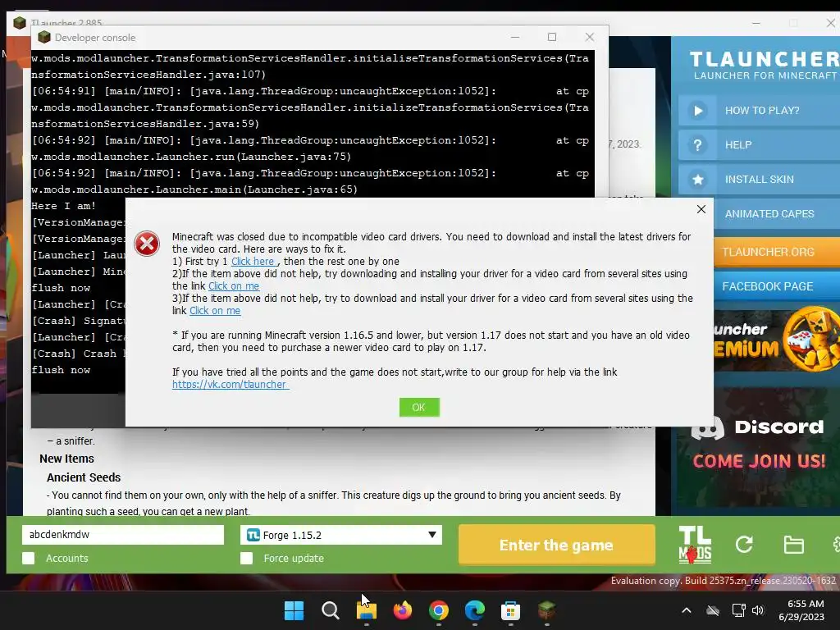Launch Firefox from the taskbar

pos(402,610)
